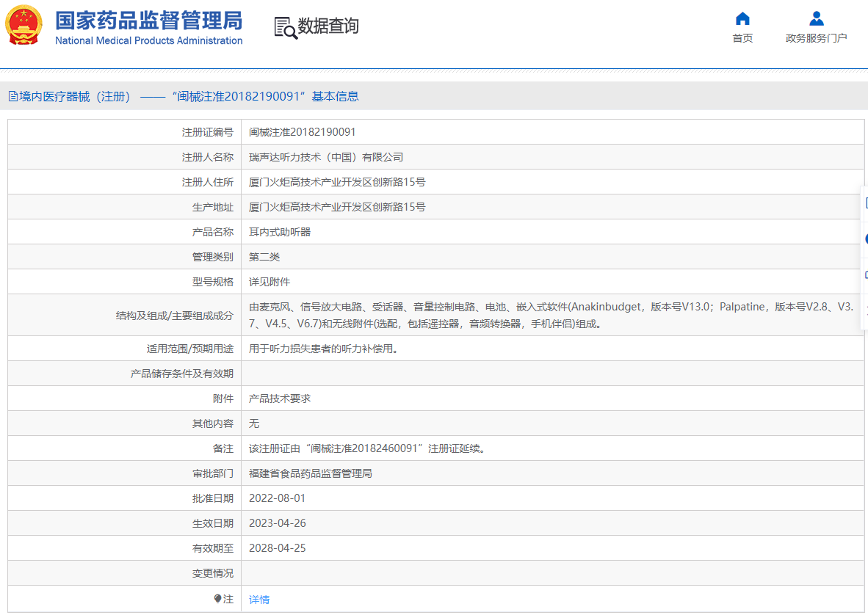This screenshot has height=615, width=868.
Task: Go to 首页 home label
Action: click(x=742, y=38)
